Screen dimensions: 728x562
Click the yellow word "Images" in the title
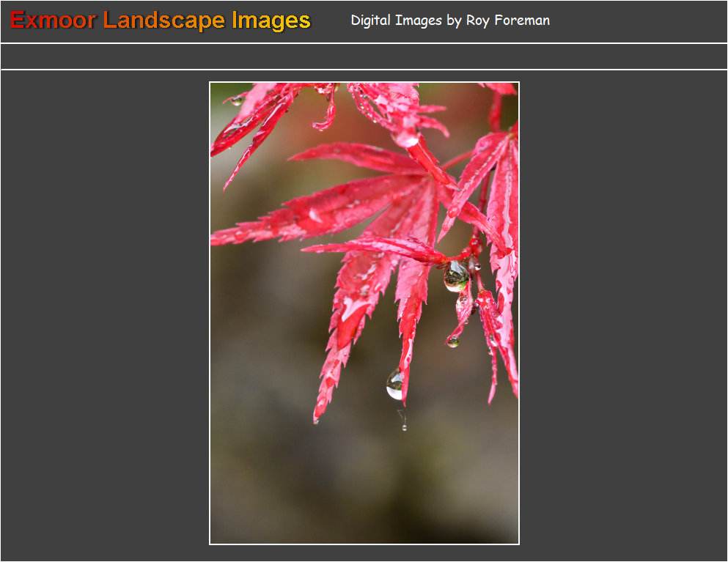click(x=271, y=21)
